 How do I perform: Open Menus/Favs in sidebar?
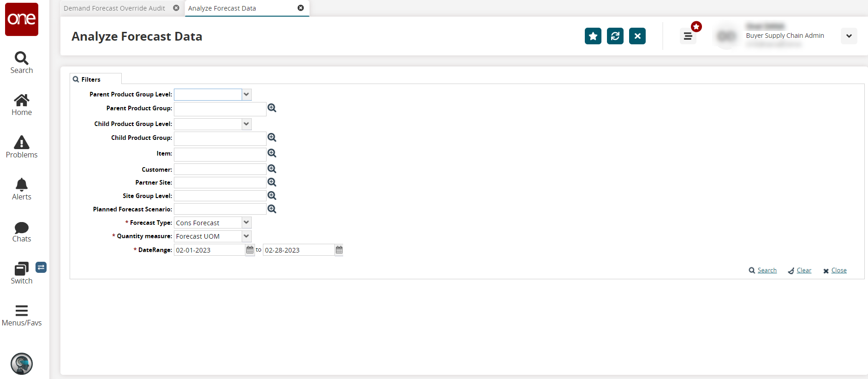coord(22,316)
